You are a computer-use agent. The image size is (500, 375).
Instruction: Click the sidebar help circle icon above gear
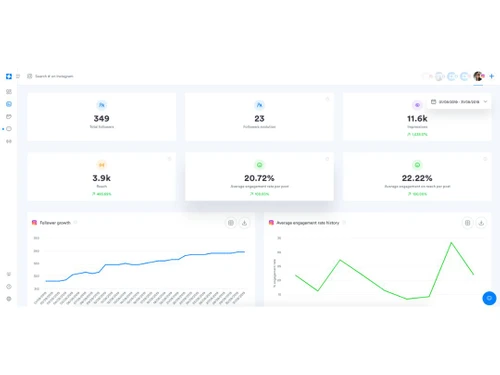coord(9,287)
